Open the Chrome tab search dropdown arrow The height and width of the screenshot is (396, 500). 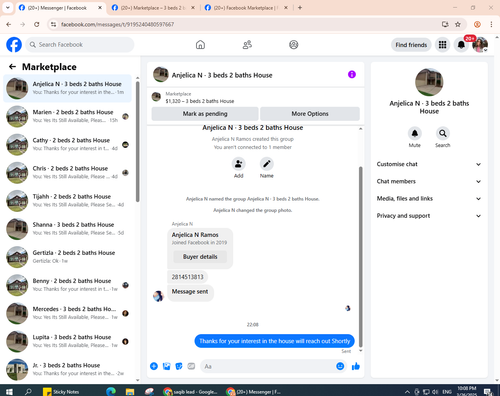pyautogui.click(x=7, y=8)
